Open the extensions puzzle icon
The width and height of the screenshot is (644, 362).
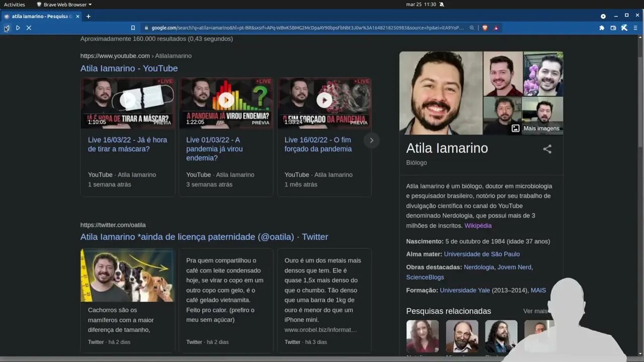tap(602, 28)
